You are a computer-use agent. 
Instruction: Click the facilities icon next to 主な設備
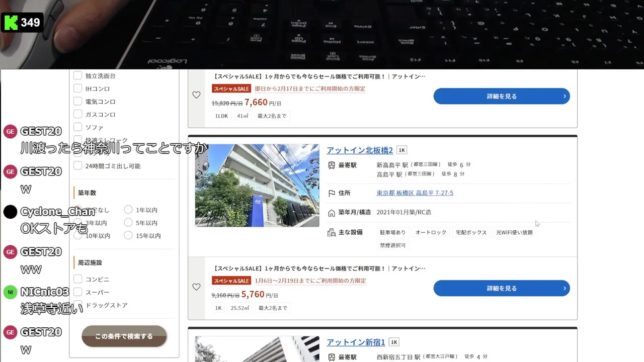coord(332,232)
